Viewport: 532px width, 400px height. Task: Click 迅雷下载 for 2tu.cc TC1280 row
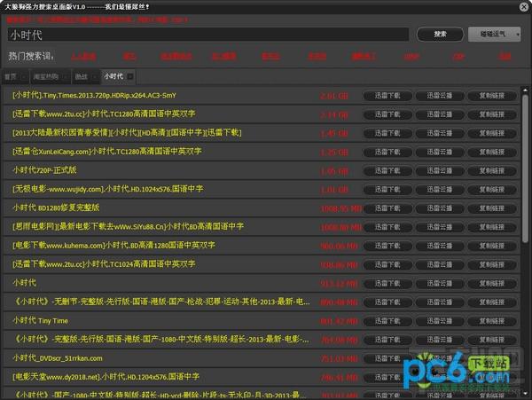(387, 114)
